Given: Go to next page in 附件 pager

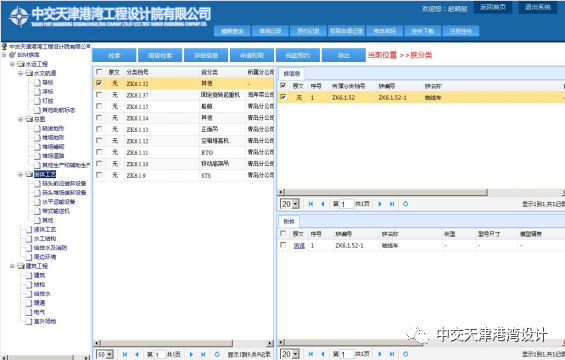Looking at the screenshot, I should coord(380,354).
